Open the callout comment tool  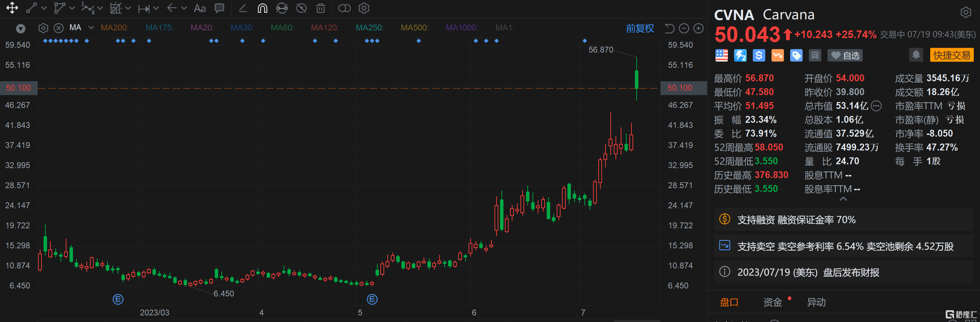(219, 8)
